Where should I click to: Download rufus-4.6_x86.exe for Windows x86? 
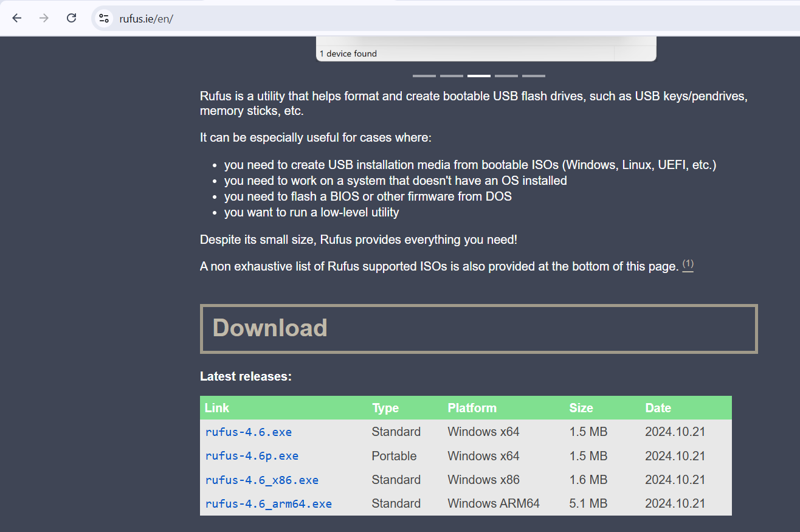[x=261, y=480]
